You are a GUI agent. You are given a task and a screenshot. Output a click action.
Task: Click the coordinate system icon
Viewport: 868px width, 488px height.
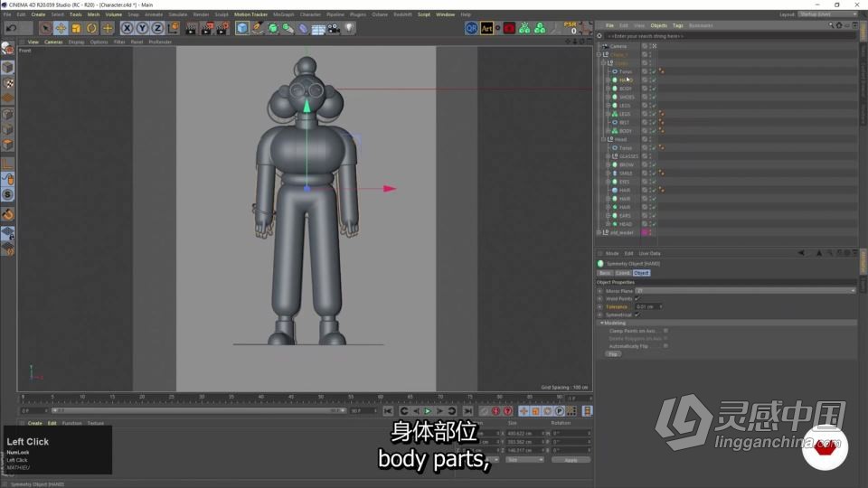(174, 28)
